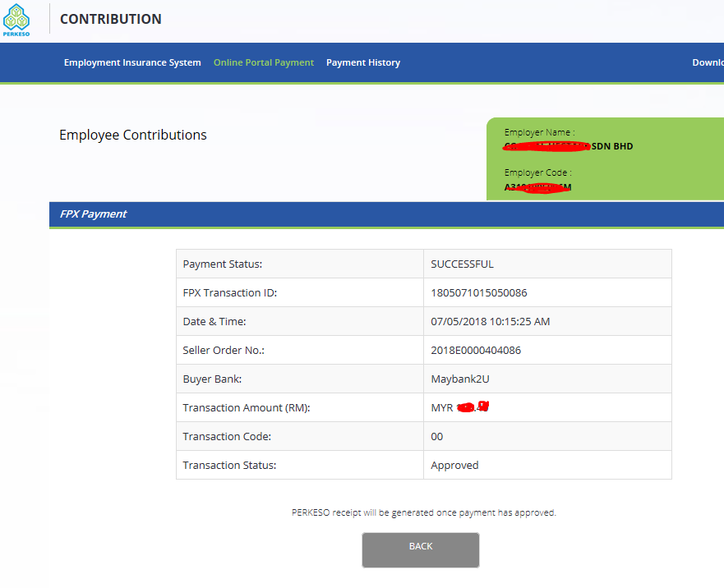Click the Employee Contributions heading

133,135
